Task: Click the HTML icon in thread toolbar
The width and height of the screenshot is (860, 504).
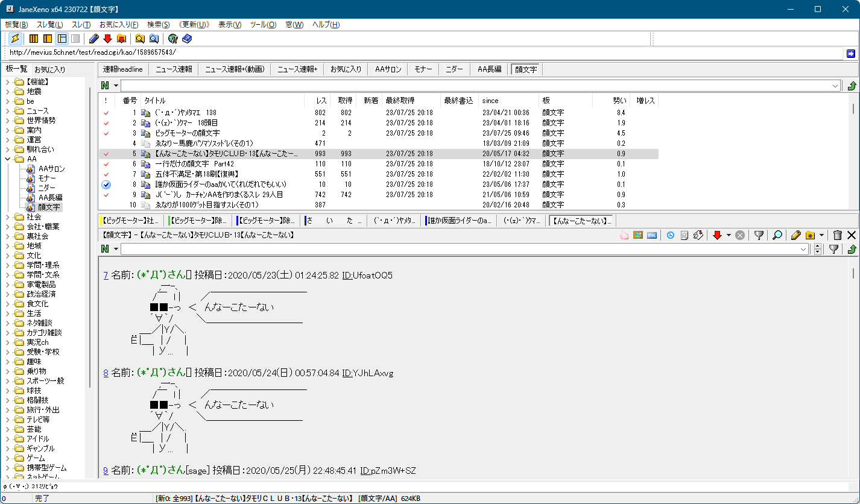Action: pos(651,235)
